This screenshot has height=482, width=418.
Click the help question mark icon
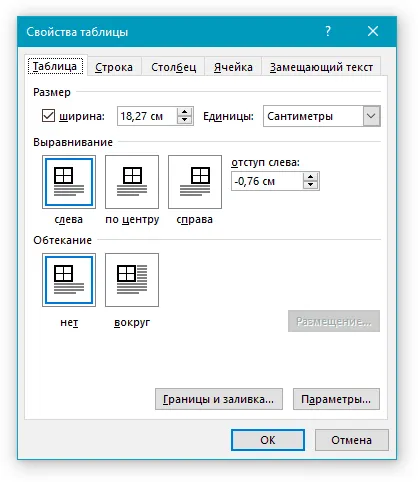coord(328,31)
